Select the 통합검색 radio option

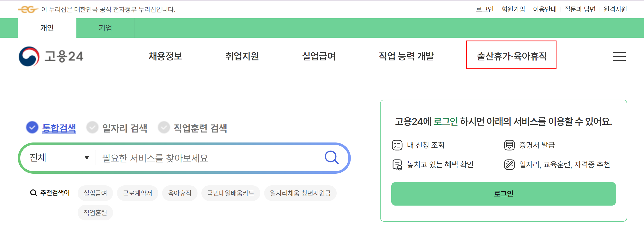pos(32,127)
